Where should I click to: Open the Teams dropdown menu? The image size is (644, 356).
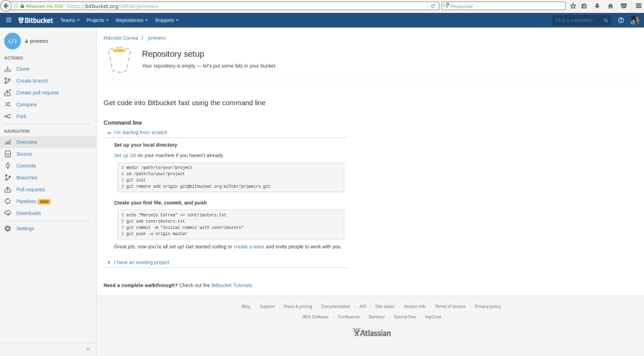click(x=69, y=20)
